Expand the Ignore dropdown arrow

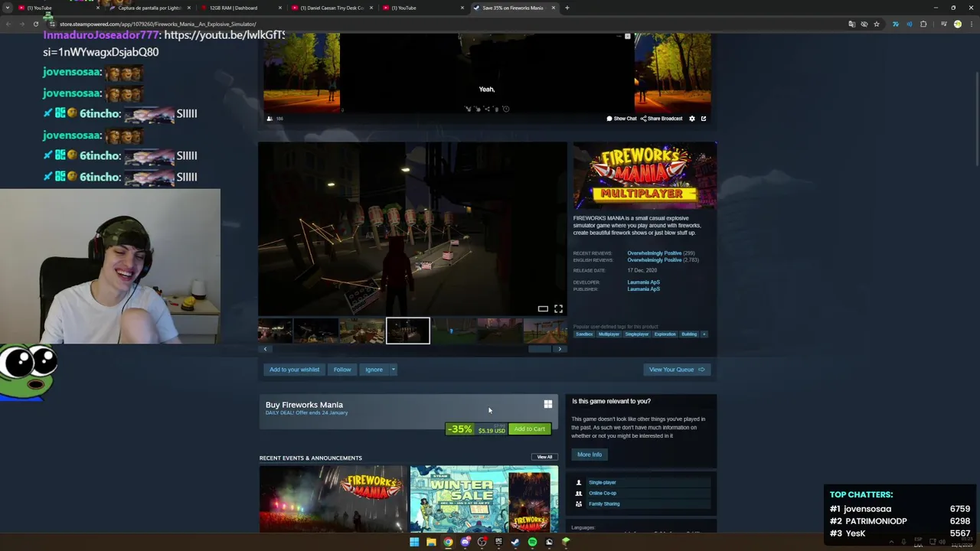394,370
